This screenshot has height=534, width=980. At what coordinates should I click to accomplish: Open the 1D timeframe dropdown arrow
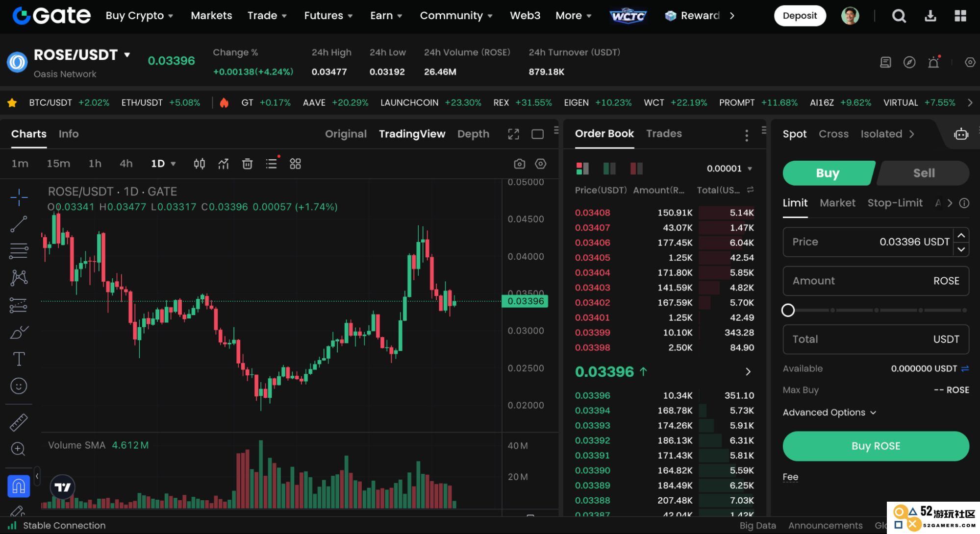173,164
